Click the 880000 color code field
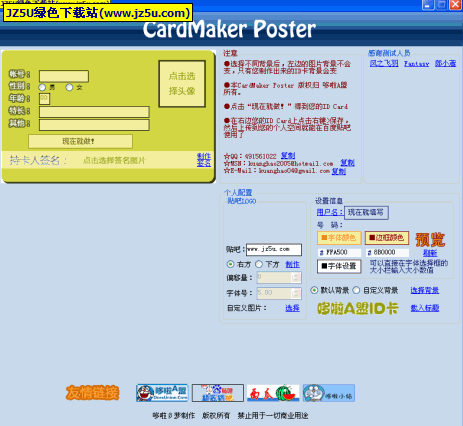The image size is (463, 426). 387,252
